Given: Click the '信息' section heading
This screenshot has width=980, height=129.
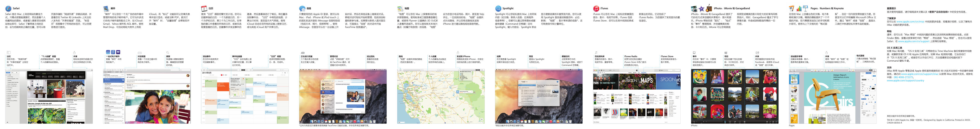Looking at the screenshot, I should [309, 8].
